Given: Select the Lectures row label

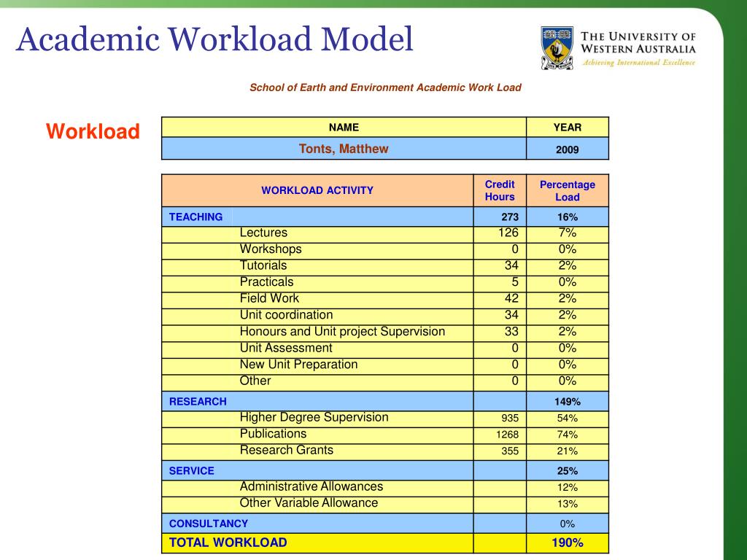Looking at the screenshot, I should (x=263, y=233).
